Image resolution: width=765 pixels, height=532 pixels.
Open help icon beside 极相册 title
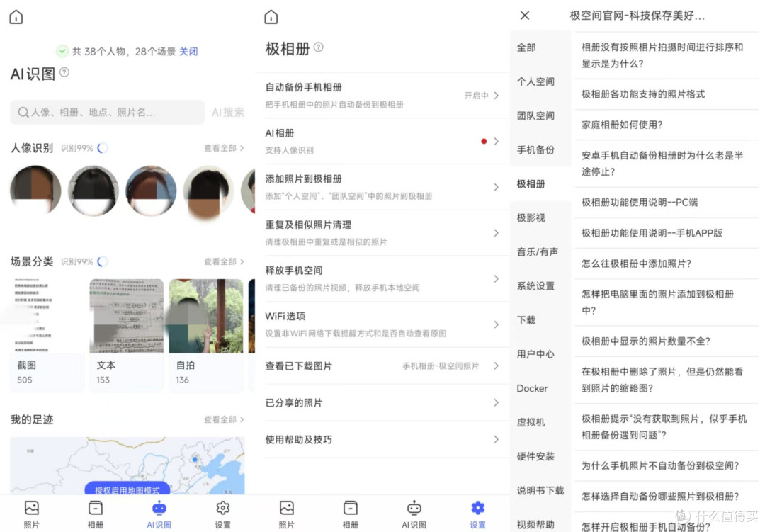[319, 47]
